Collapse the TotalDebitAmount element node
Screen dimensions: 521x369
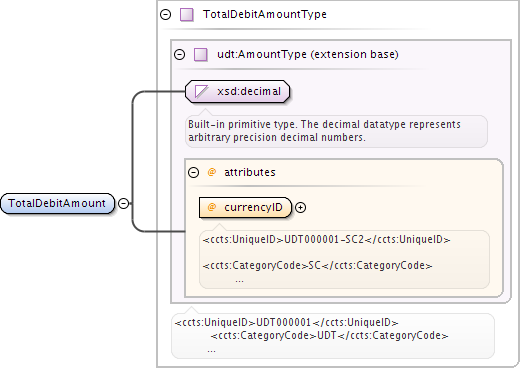tap(124, 203)
